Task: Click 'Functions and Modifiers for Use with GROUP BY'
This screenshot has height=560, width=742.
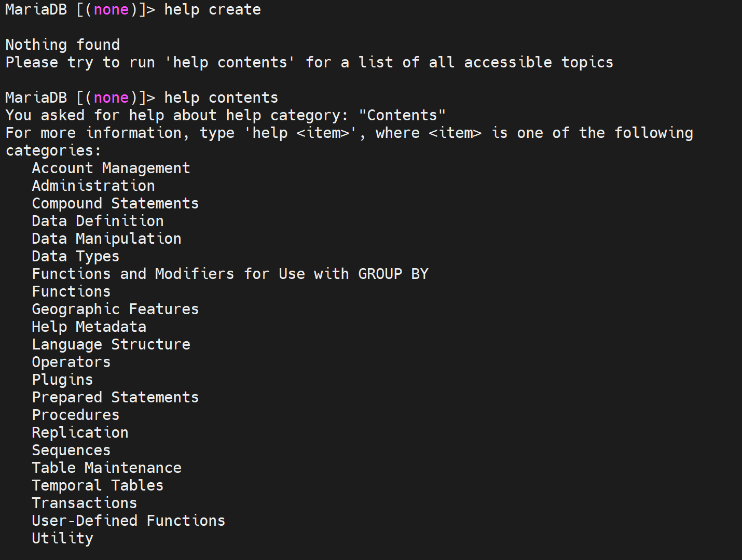Action: [x=230, y=274]
